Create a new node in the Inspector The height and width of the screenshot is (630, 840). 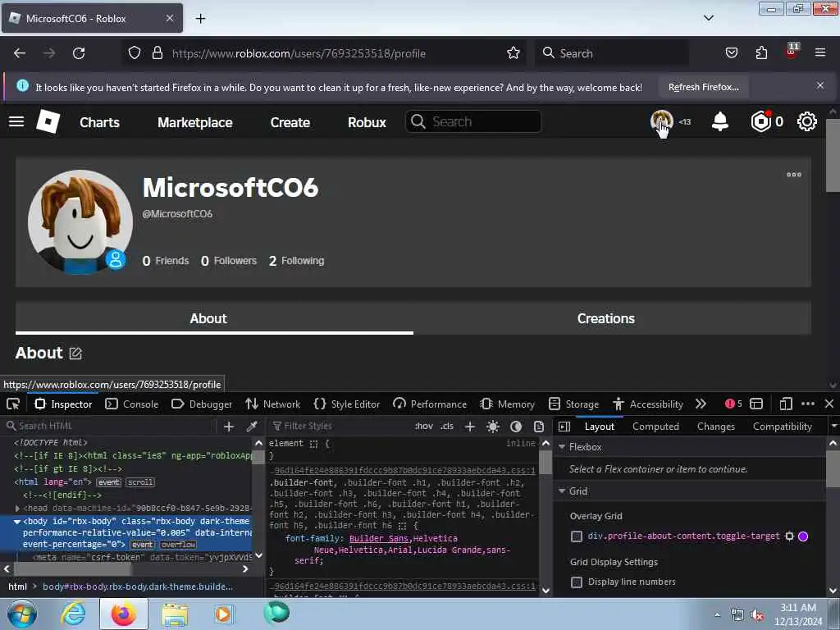(229, 427)
